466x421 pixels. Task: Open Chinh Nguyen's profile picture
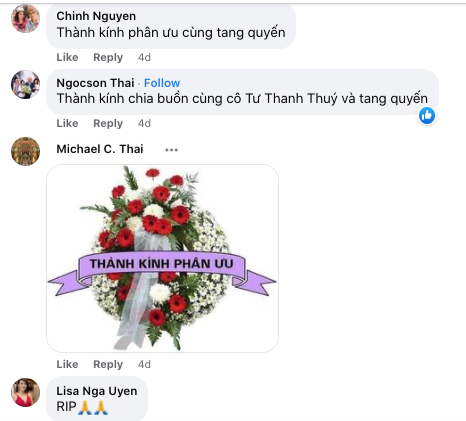[25, 18]
